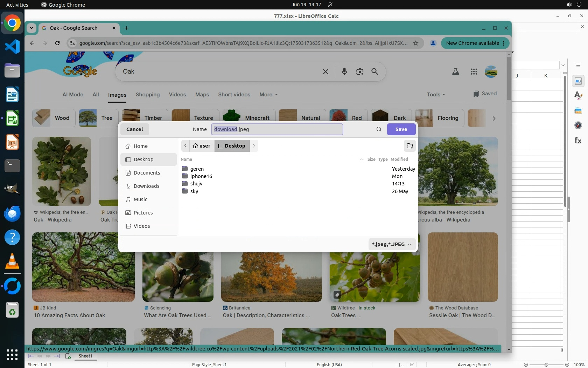Click the LibreOffice zoom slider

point(546,364)
